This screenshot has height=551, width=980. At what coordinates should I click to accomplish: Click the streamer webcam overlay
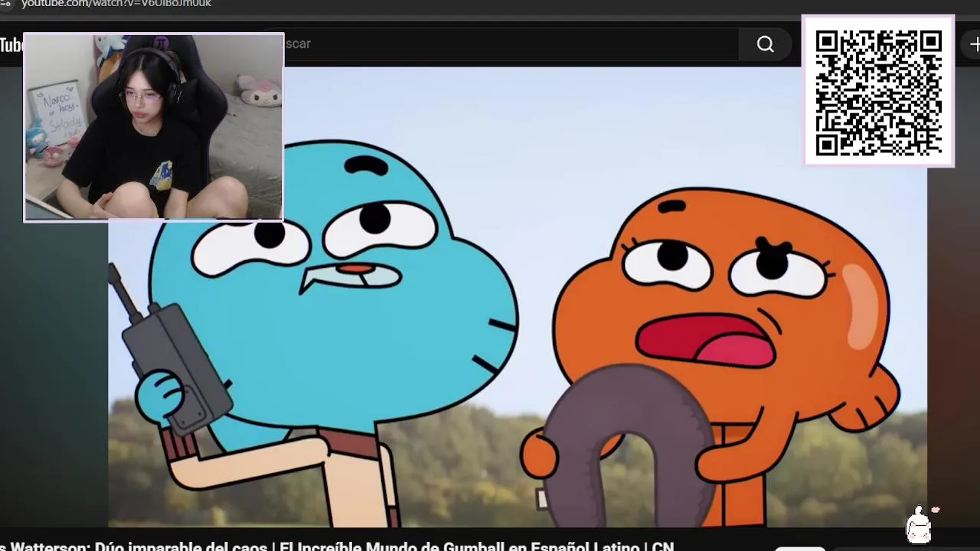(x=153, y=128)
